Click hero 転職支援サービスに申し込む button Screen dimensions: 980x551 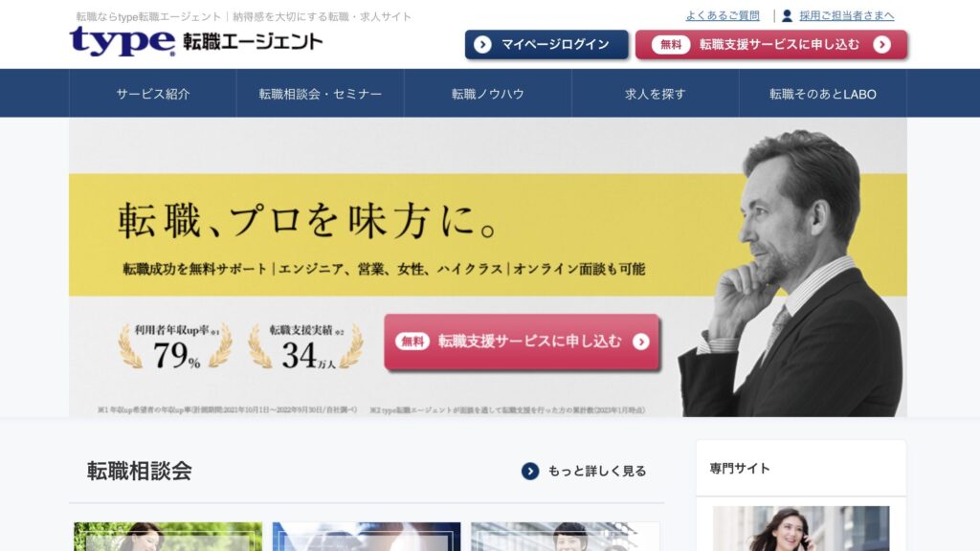point(522,342)
